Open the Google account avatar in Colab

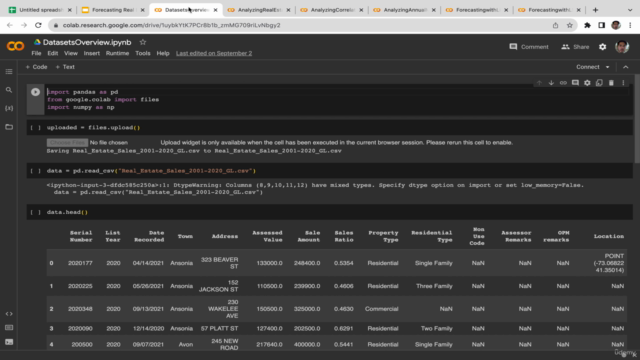click(x=622, y=47)
